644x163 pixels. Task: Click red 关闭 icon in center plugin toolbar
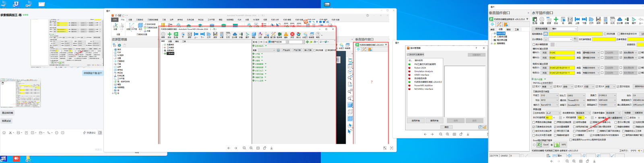click(292, 35)
